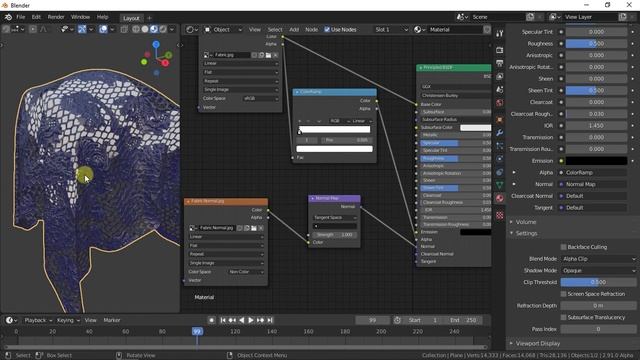Toggle viewport overlays display

[103, 29]
